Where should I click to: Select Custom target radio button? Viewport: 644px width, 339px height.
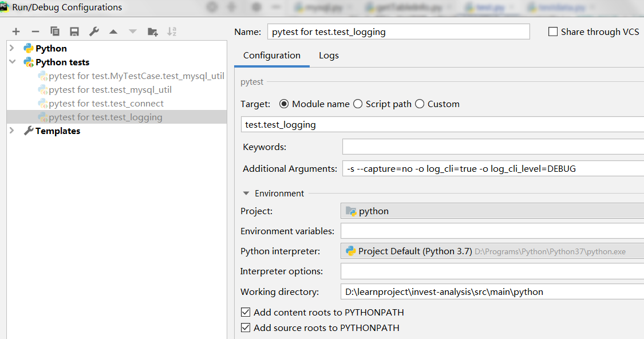420,104
